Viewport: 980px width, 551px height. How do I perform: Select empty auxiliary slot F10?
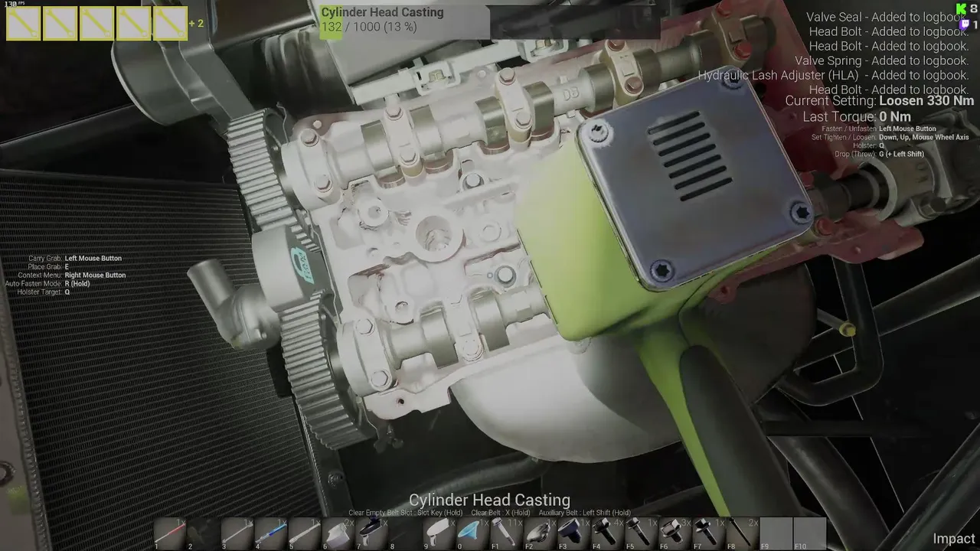coord(810,533)
